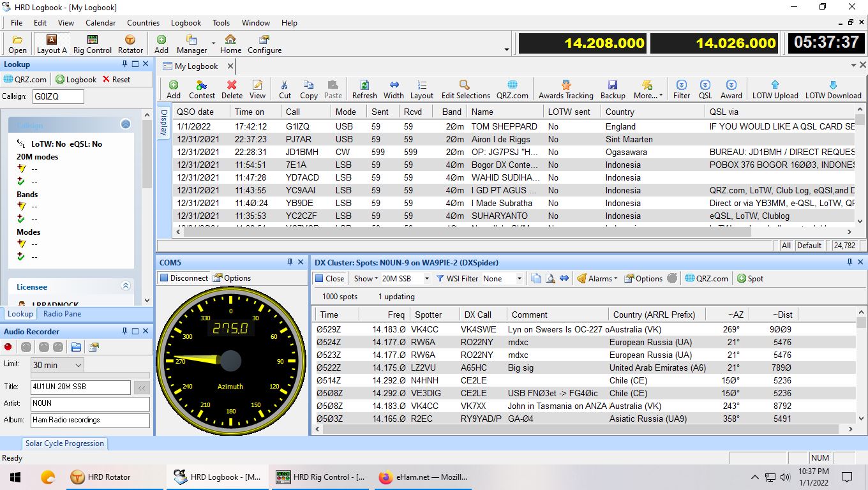This screenshot has height=490, width=868.
Task: Open QSL tool in logbook toolbar
Action: click(x=705, y=89)
